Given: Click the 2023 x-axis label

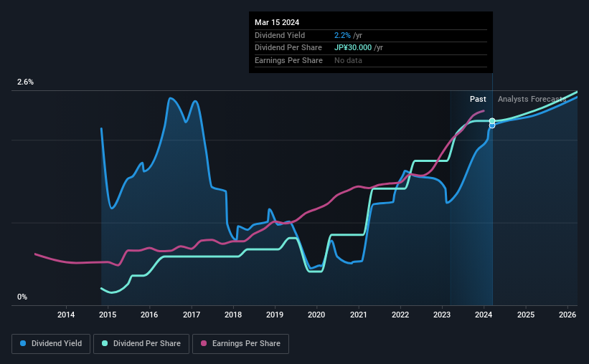Looking at the screenshot, I should (442, 315).
